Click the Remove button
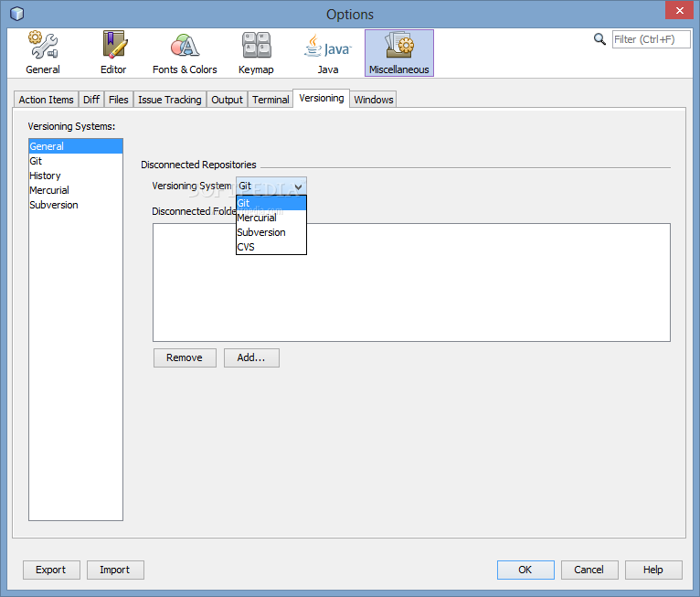Screen dimensions: 700x597 (x=185, y=357)
